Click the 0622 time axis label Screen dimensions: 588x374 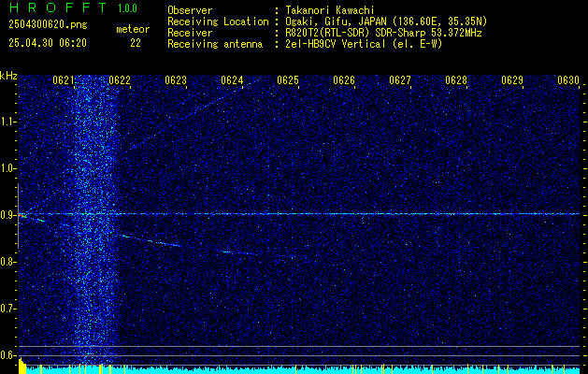pos(120,80)
